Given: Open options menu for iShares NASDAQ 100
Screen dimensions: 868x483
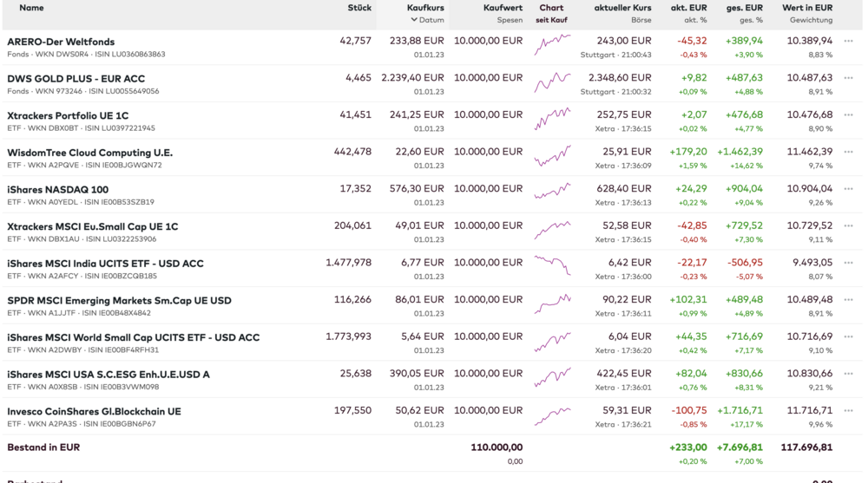Looking at the screenshot, I should coord(848,189).
